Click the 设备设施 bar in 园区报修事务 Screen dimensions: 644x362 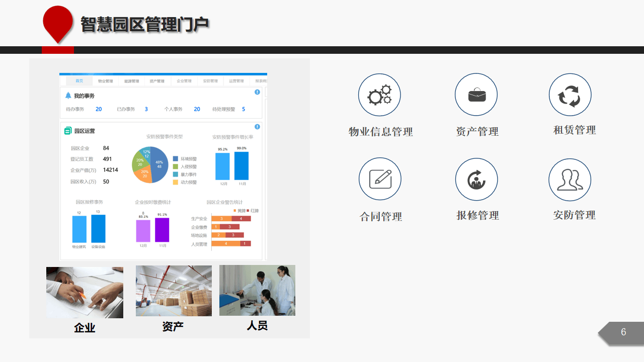click(98, 229)
